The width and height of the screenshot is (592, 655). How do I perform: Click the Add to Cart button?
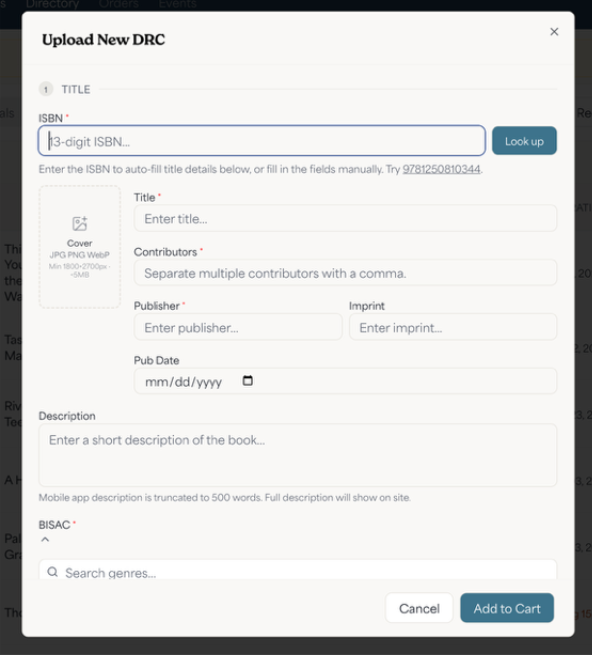tap(507, 608)
